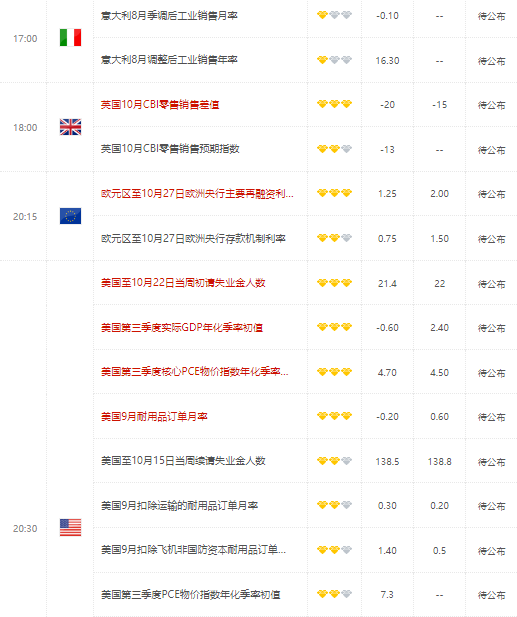Select 美国9月扣除飞机非国防资本耐用品订单 title
Image resolution: width=517 pixels, height=617 pixels.
[x=193, y=550]
